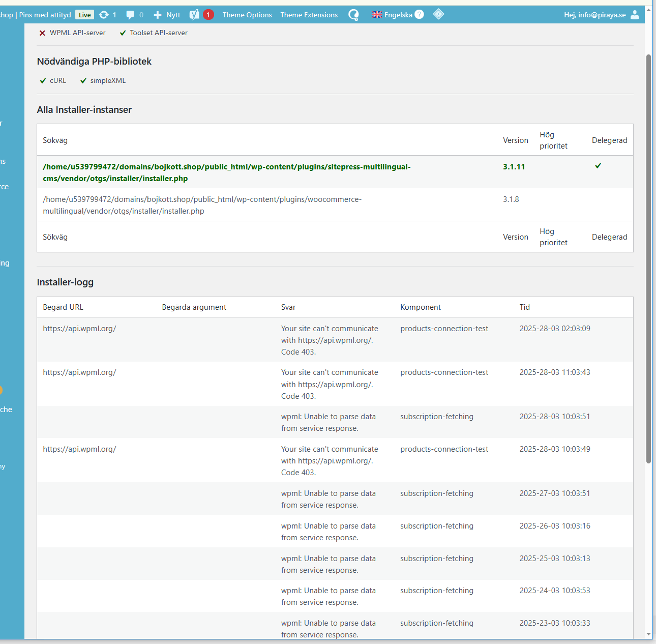656x644 pixels.
Task: Click the timestamp 2025-24-03 10:03:53
Action: point(555,591)
